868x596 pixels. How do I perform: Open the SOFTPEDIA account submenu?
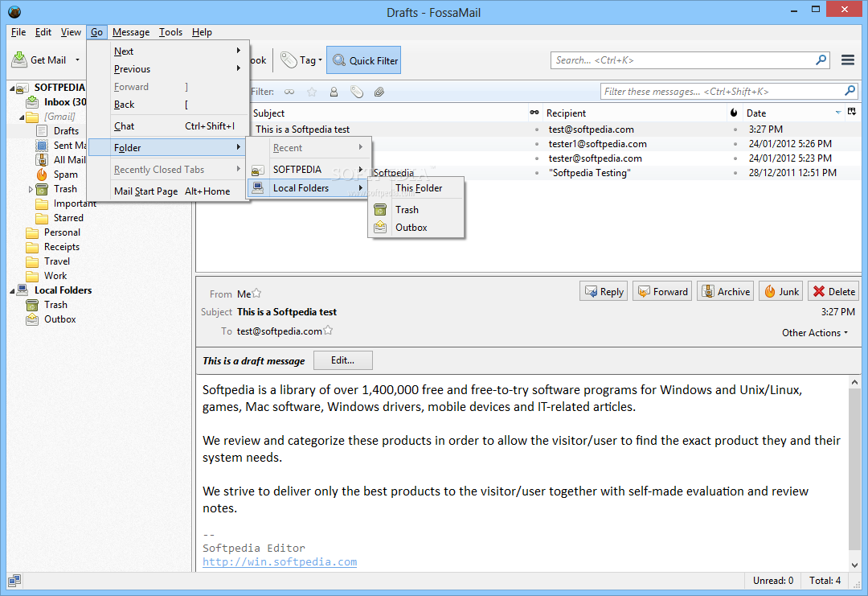[x=309, y=170]
